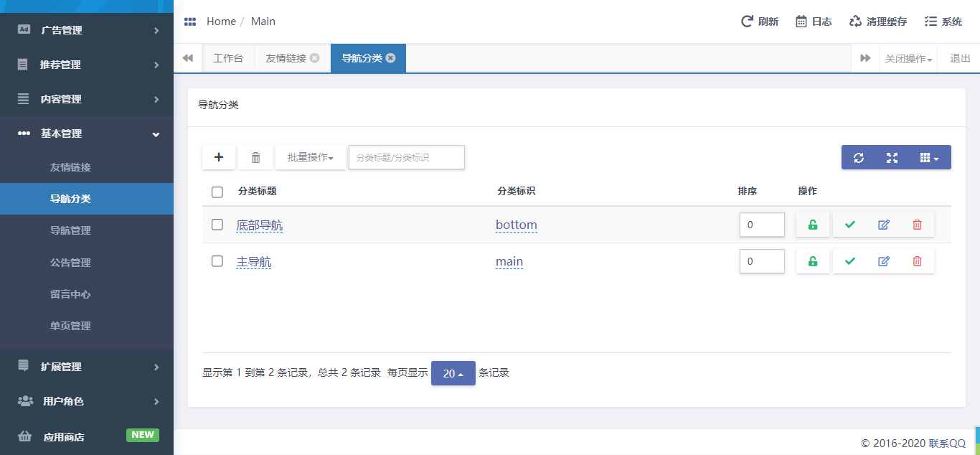Viewport: 980px width, 455px height.
Task: Click the 分类标题/分类标识 search field
Action: click(406, 157)
